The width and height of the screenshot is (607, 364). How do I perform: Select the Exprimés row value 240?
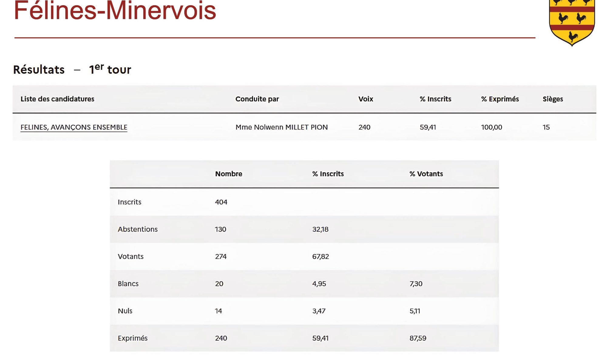point(221,338)
